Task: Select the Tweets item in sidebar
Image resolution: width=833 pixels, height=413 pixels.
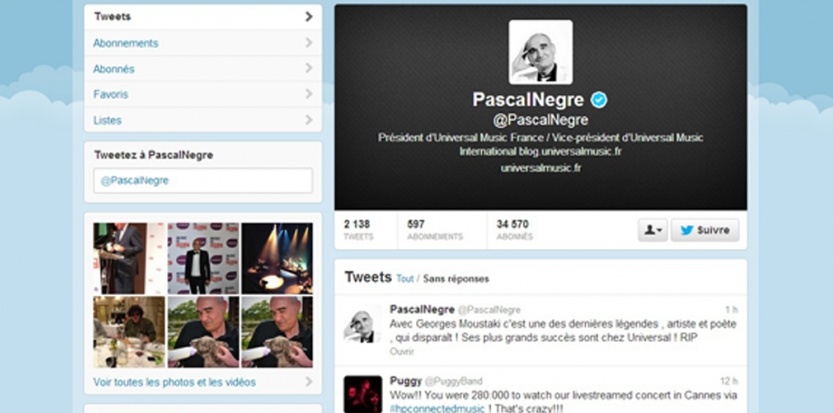Action: [x=203, y=16]
